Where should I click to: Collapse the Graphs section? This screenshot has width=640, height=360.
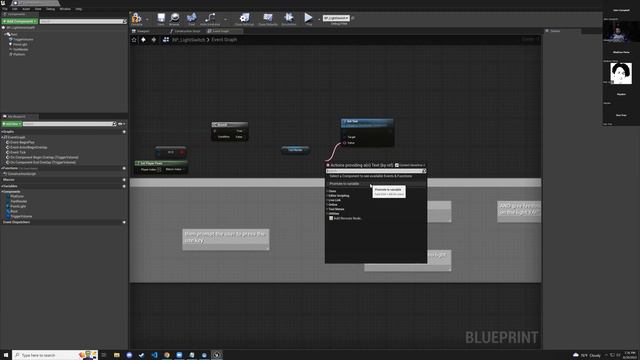tap(2, 132)
